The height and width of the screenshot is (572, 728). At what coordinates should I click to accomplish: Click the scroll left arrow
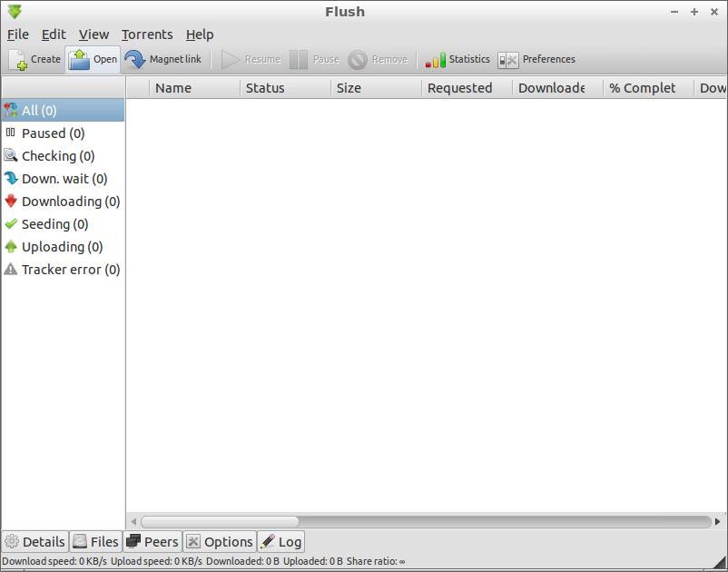(133, 521)
